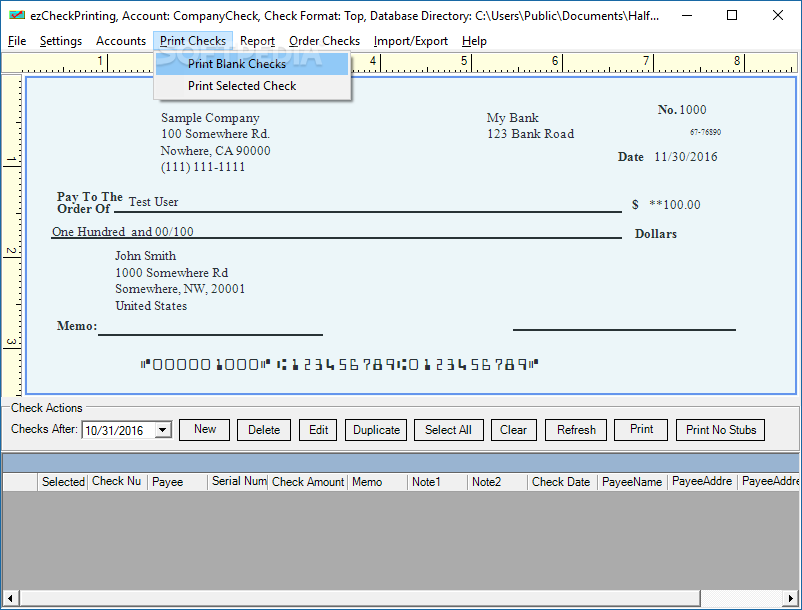Open the Accounts menu
The image size is (802, 610).
121,41
